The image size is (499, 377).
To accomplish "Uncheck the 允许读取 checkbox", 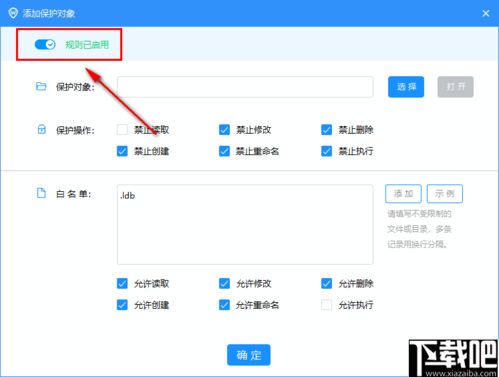I will (122, 283).
